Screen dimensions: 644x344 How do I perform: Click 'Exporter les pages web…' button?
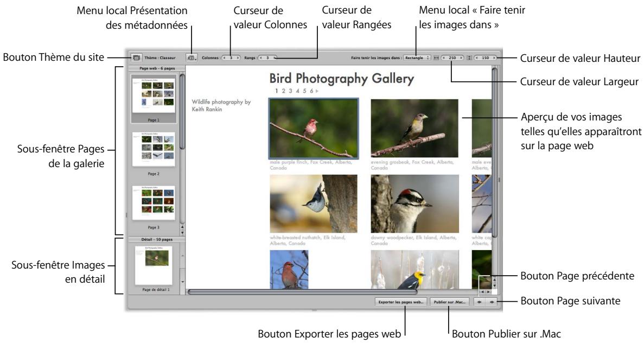click(x=401, y=302)
